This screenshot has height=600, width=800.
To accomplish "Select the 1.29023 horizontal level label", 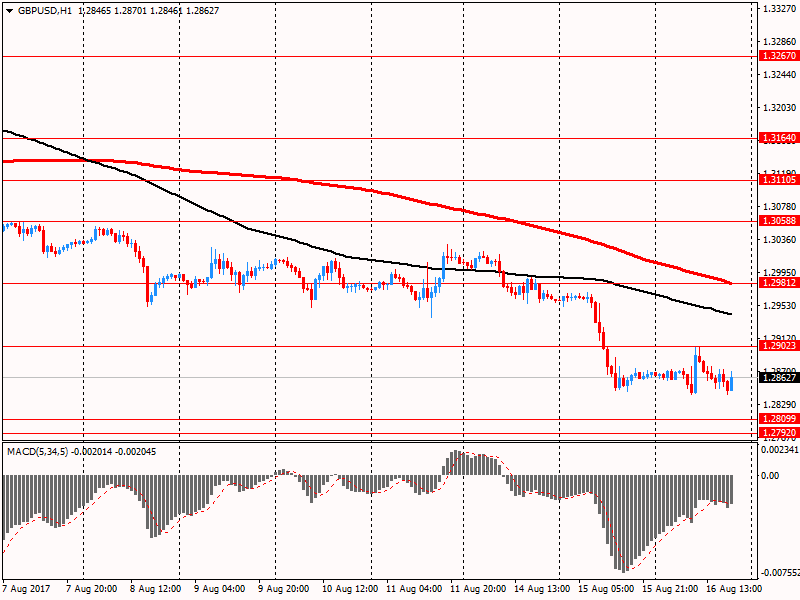I will [x=778, y=346].
